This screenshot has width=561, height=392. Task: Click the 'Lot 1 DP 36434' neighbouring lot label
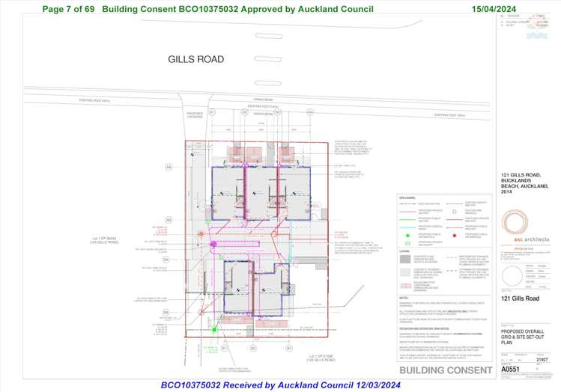pyautogui.click(x=104, y=240)
